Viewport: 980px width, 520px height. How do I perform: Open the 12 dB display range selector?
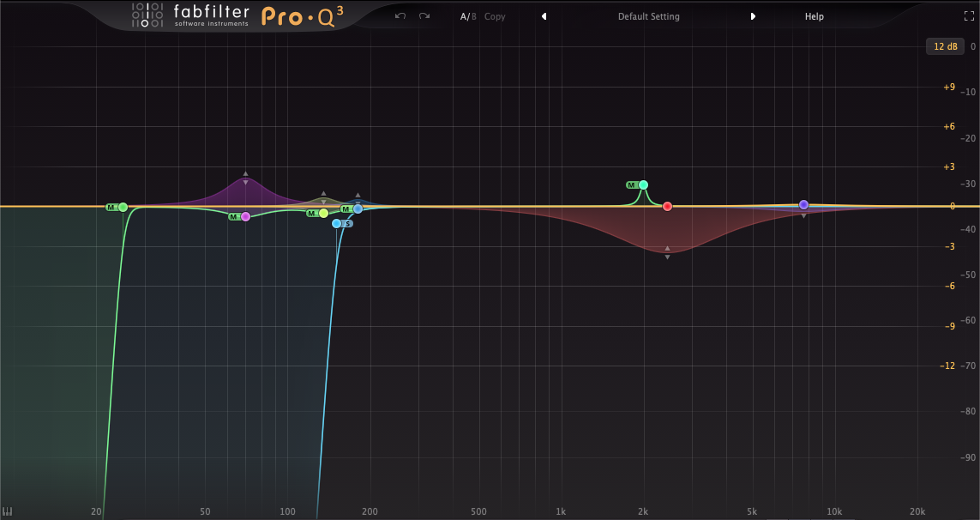coord(944,46)
